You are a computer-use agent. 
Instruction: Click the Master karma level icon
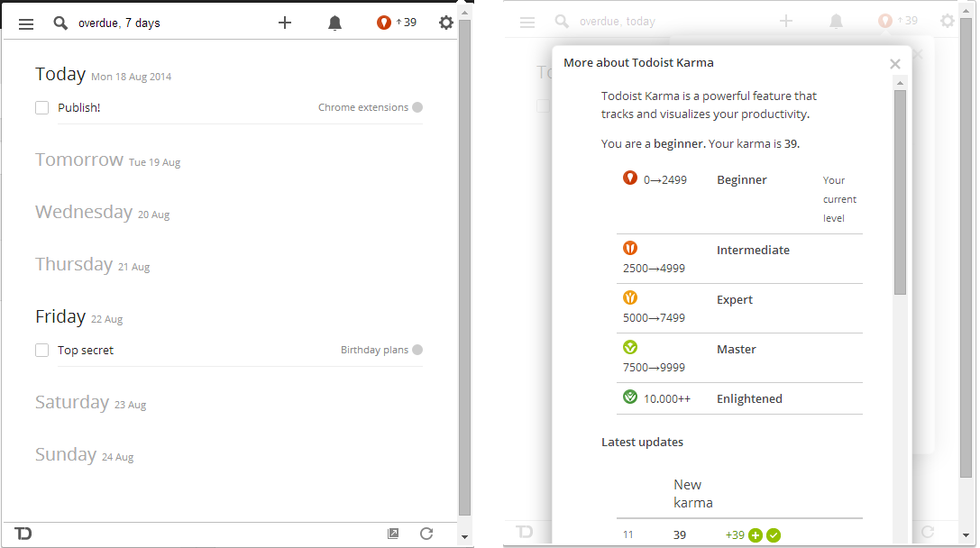tap(630, 347)
